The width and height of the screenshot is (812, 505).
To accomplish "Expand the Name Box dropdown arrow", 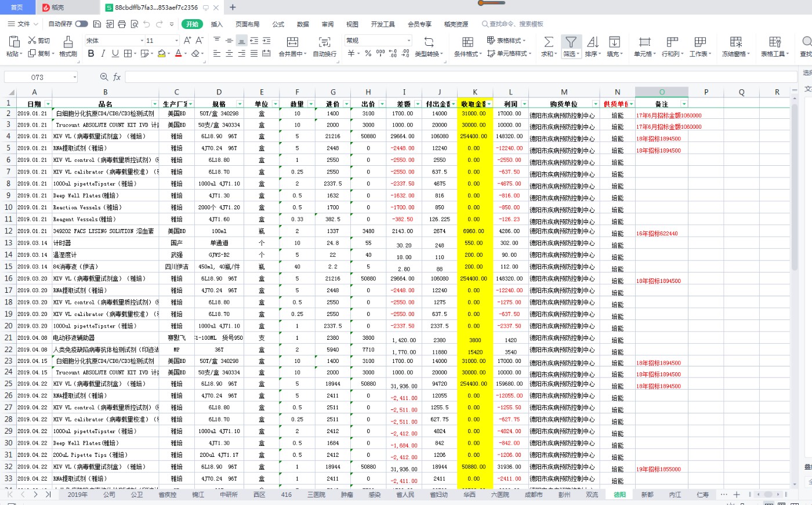I will pos(75,77).
